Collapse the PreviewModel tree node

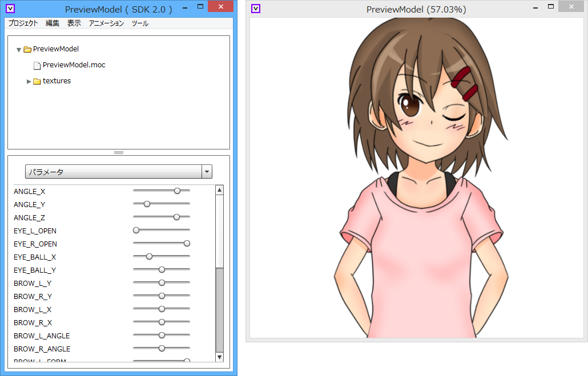18,48
